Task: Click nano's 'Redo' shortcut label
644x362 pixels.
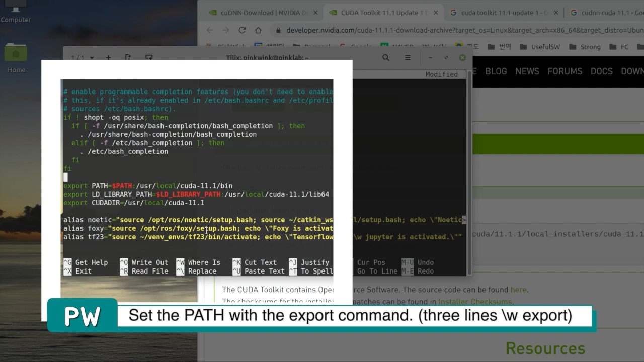Action: coord(426,271)
